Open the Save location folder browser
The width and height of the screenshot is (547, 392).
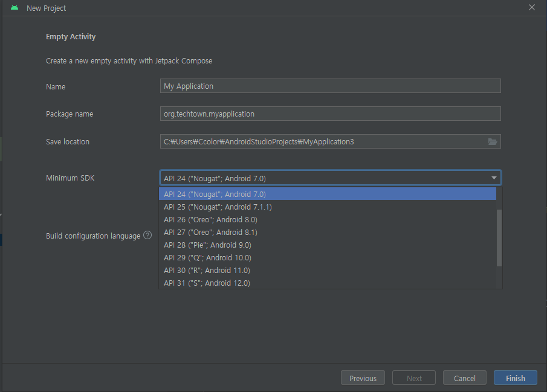[x=493, y=141]
